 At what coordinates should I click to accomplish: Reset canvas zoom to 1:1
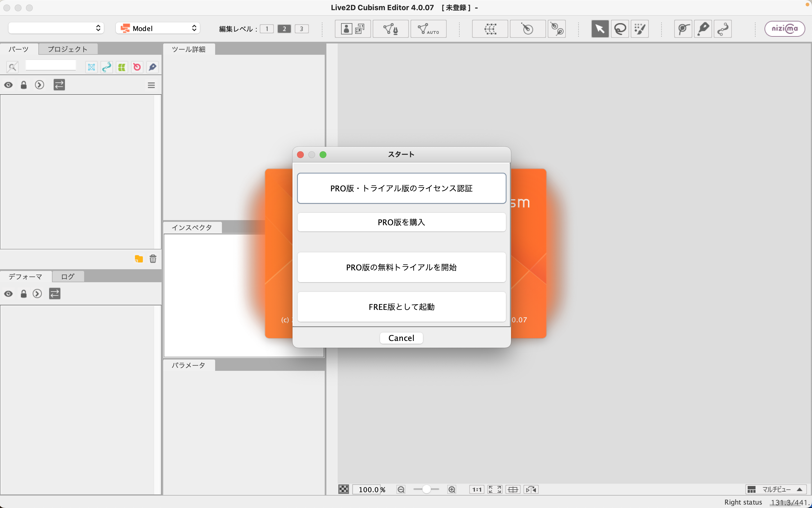(x=477, y=490)
